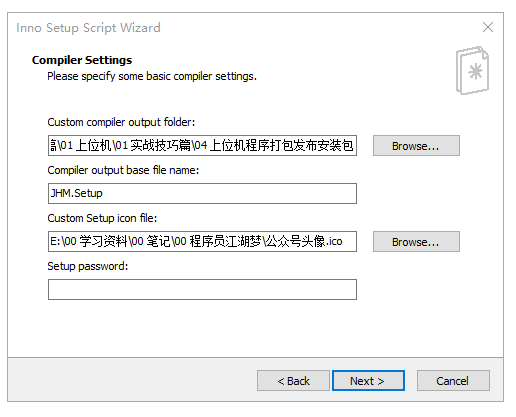Click the Inno Setup Script Wizard title text

(88, 28)
